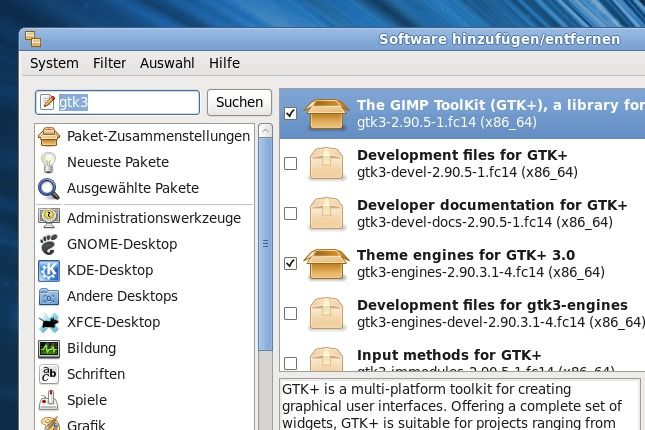Click 'The GIMP ToolKit (GTK+)' package title

pos(501,105)
